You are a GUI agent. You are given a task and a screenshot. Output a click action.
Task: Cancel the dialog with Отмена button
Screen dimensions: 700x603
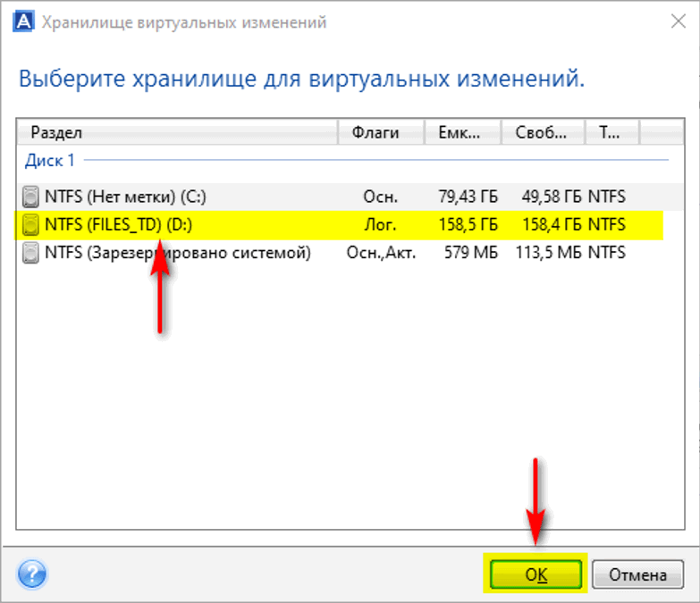[637, 574]
